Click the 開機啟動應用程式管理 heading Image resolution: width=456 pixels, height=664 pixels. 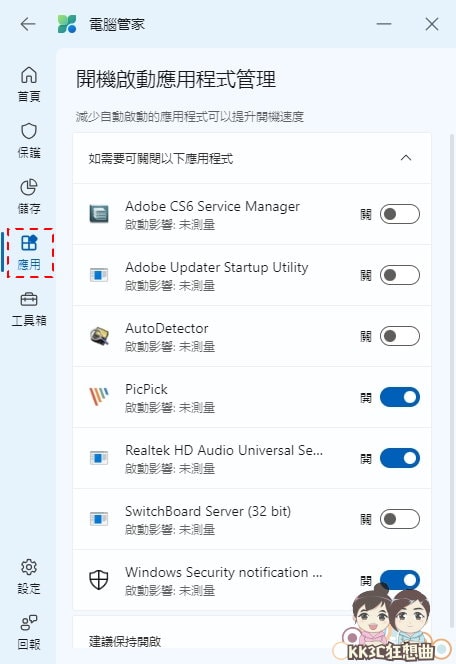click(x=176, y=79)
